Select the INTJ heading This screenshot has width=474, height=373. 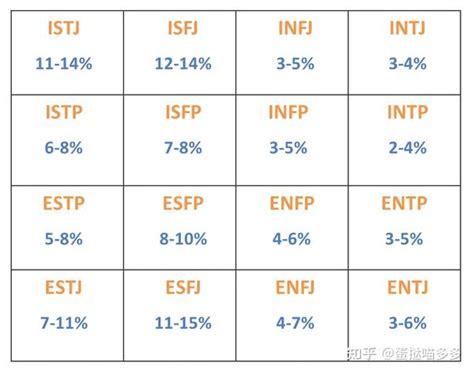click(x=408, y=28)
